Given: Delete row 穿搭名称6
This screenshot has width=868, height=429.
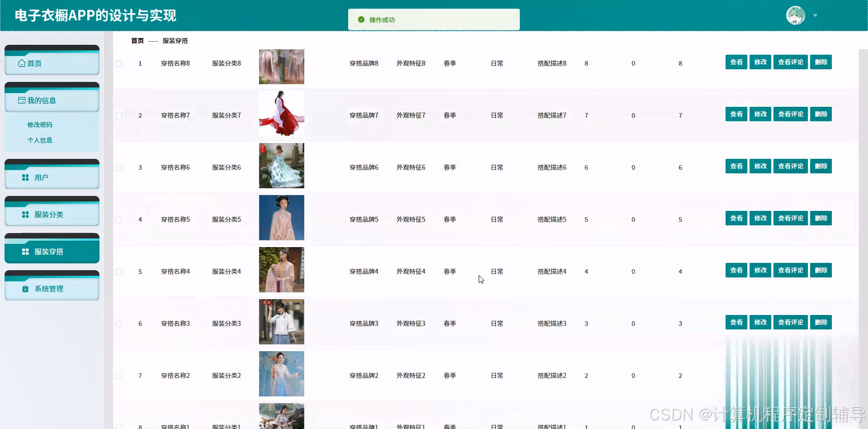Looking at the screenshot, I should [821, 166].
